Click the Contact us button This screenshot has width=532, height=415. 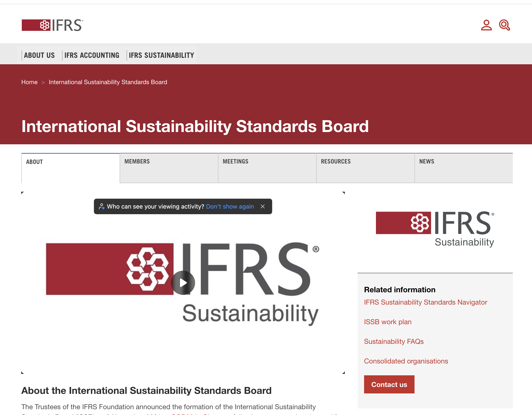[x=389, y=384]
